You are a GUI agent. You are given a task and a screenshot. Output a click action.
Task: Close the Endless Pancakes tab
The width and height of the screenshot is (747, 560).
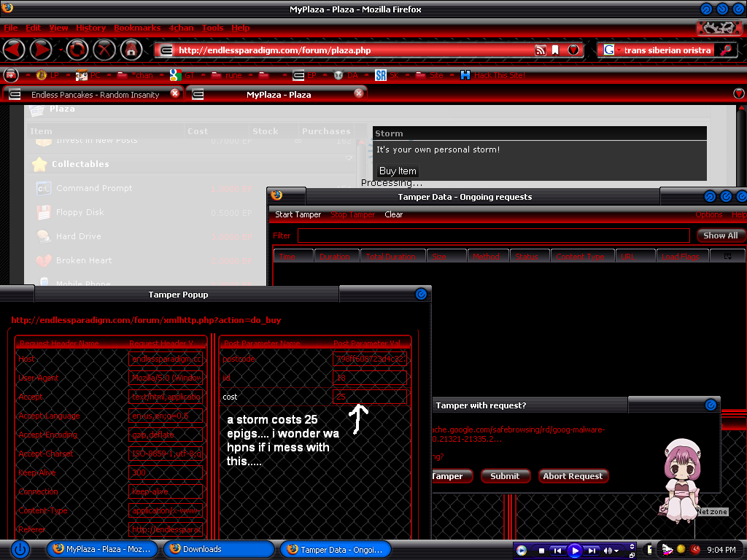point(175,93)
